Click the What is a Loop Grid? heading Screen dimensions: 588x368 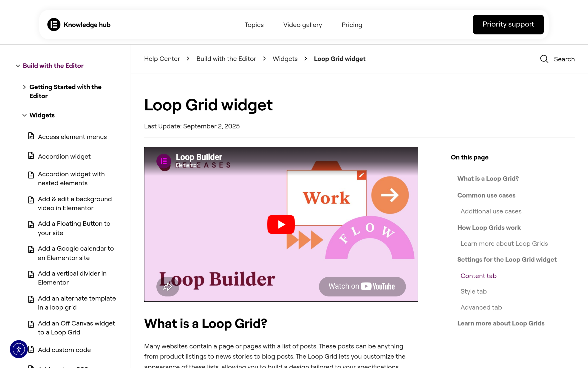point(206,324)
